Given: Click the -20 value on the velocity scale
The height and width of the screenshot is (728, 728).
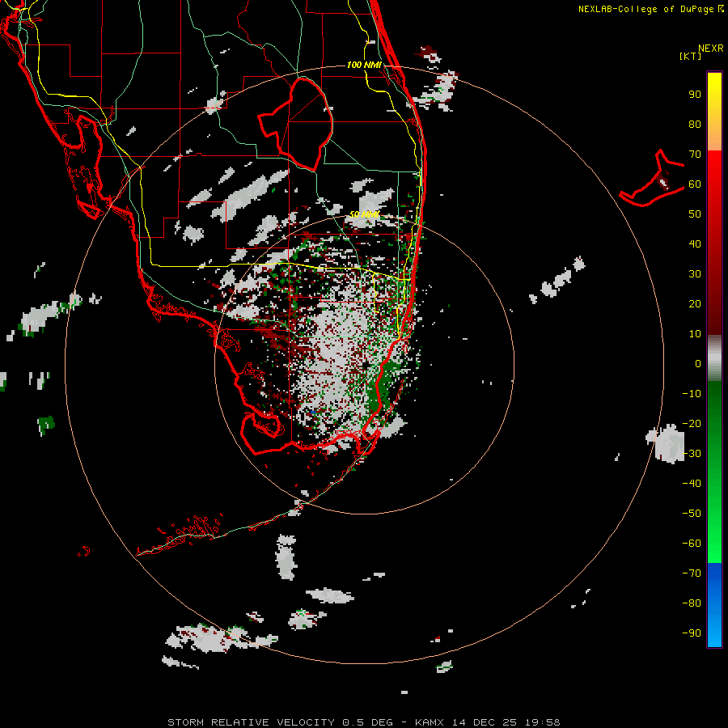Looking at the screenshot, I should pyautogui.click(x=692, y=423).
